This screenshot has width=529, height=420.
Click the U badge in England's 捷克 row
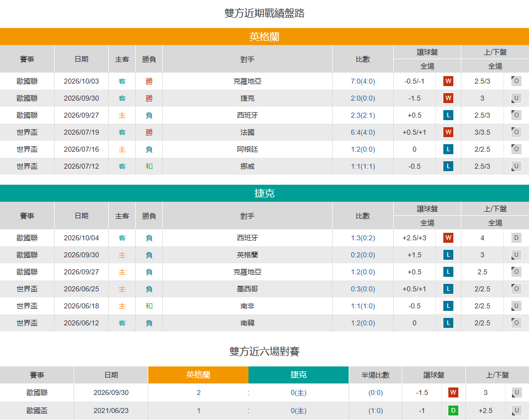[x=516, y=98]
